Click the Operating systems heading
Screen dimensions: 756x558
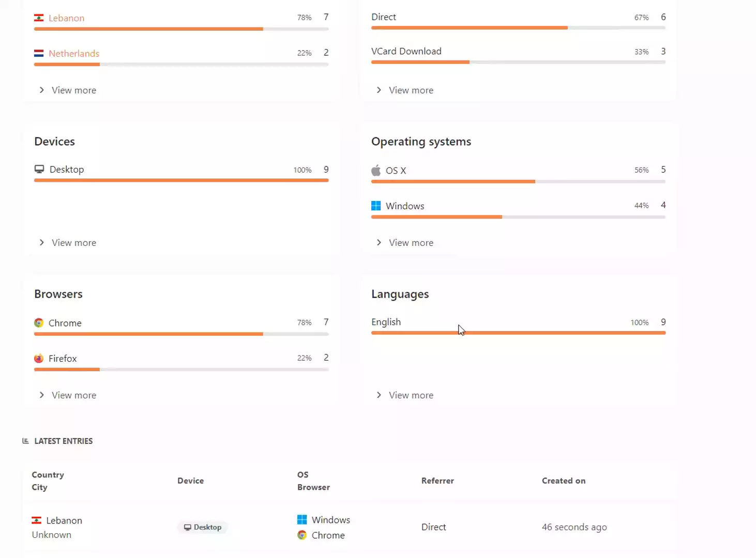(421, 142)
